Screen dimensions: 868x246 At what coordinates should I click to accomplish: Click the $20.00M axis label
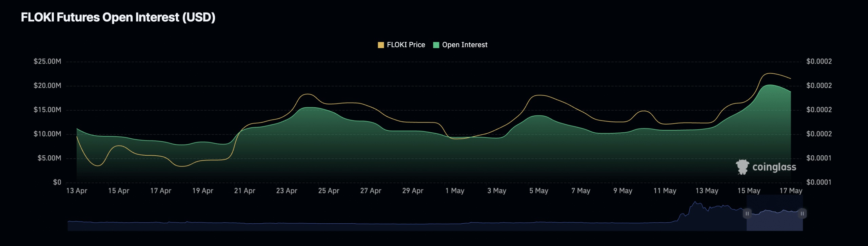coord(47,86)
